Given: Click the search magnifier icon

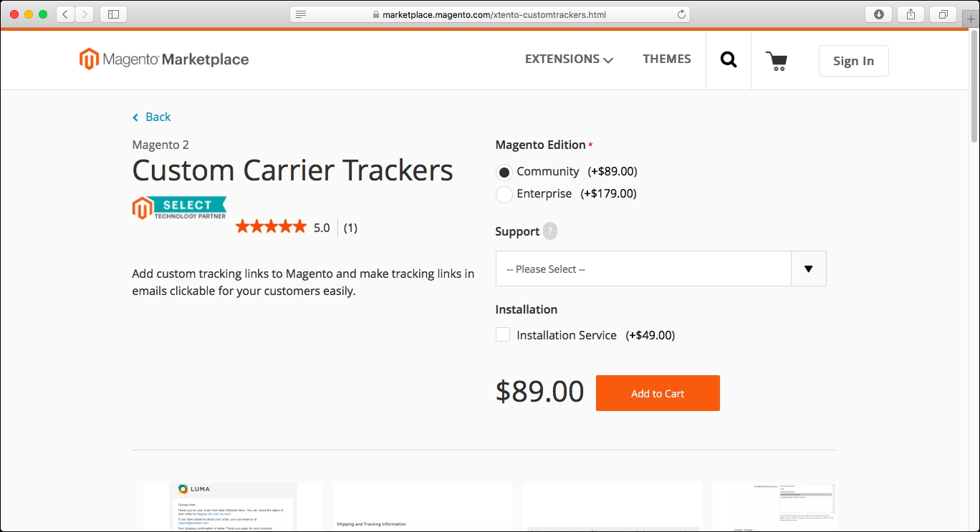Looking at the screenshot, I should click(x=729, y=60).
